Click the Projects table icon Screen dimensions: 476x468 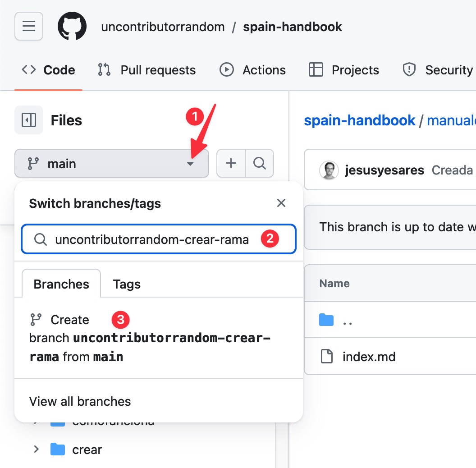click(x=316, y=69)
